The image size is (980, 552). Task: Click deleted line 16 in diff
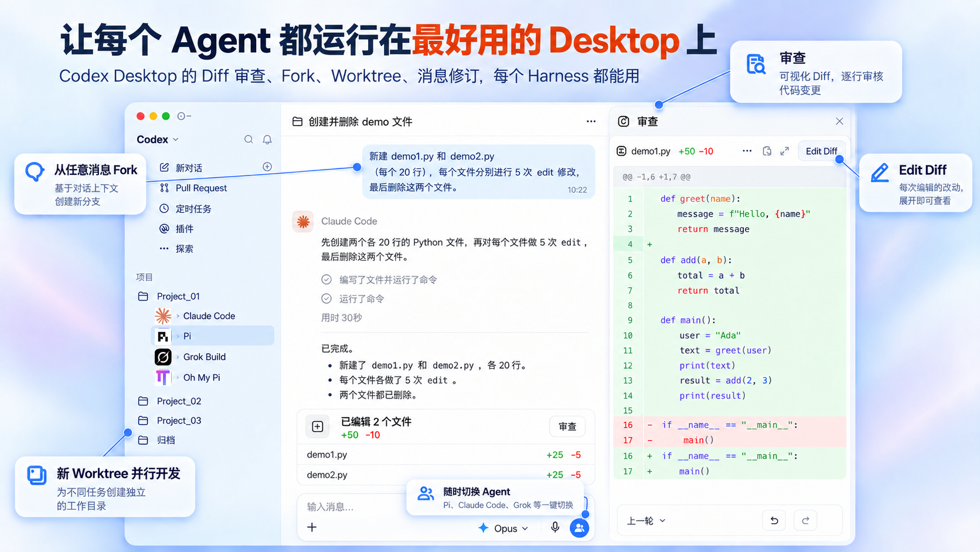730,425
